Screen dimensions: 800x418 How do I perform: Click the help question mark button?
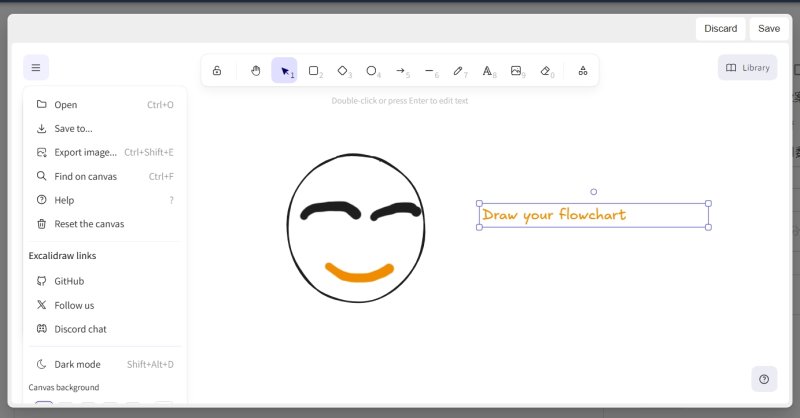764,379
